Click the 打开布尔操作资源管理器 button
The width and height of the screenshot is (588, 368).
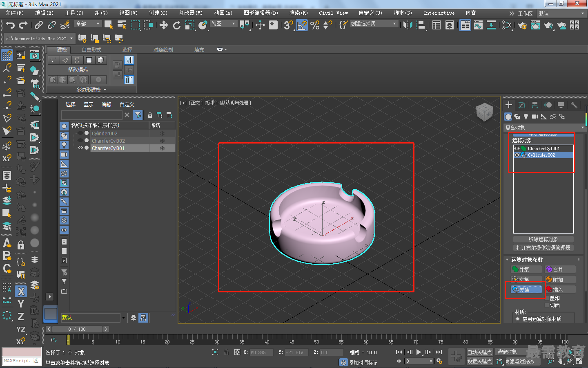pyautogui.click(x=543, y=248)
